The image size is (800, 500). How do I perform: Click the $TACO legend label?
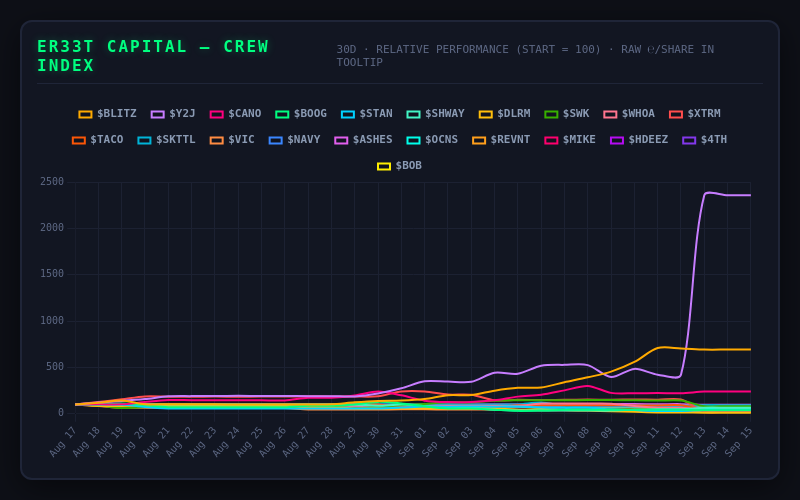click(107, 139)
